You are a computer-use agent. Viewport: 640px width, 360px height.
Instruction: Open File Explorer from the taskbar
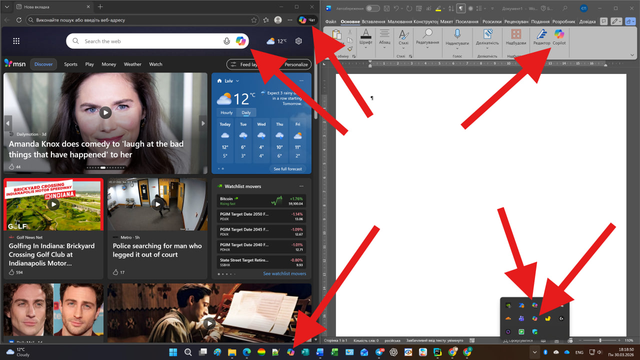[232, 352]
